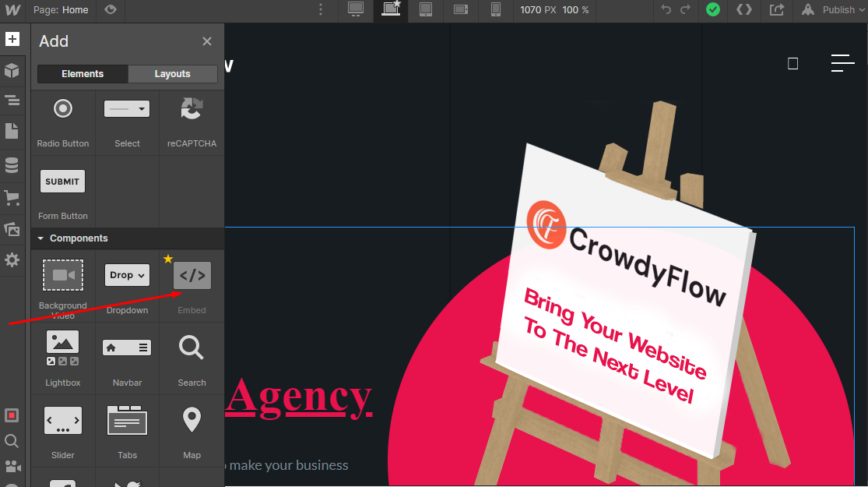Add a Dropdown component
The height and width of the screenshot is (487, 868).
pos(128,287)
